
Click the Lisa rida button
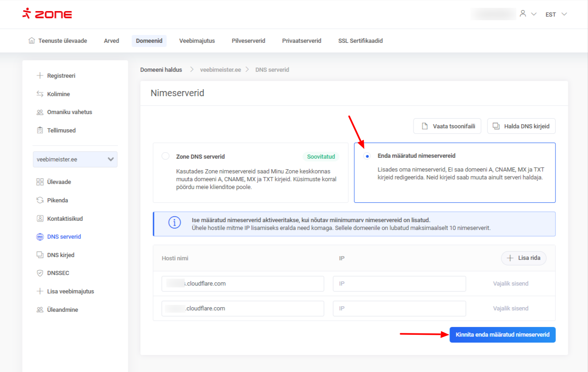pos(523,258)
